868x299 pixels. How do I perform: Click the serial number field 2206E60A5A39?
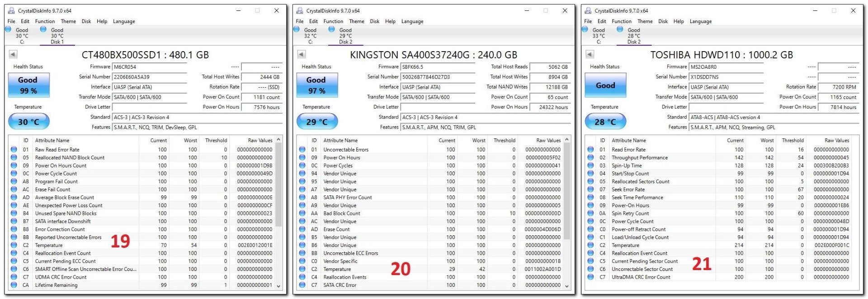click(150, 77)
